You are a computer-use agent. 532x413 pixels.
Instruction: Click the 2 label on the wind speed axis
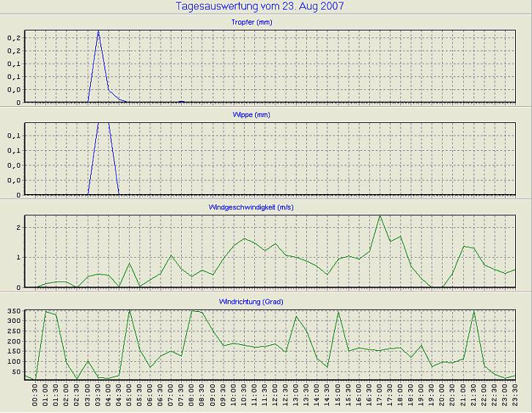point(20,228)
